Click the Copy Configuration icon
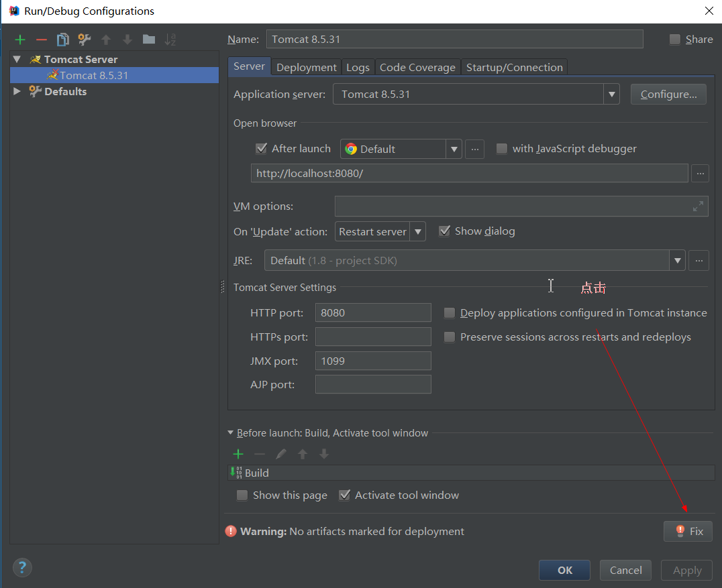The image size is (722, 588). coord(63,40)
